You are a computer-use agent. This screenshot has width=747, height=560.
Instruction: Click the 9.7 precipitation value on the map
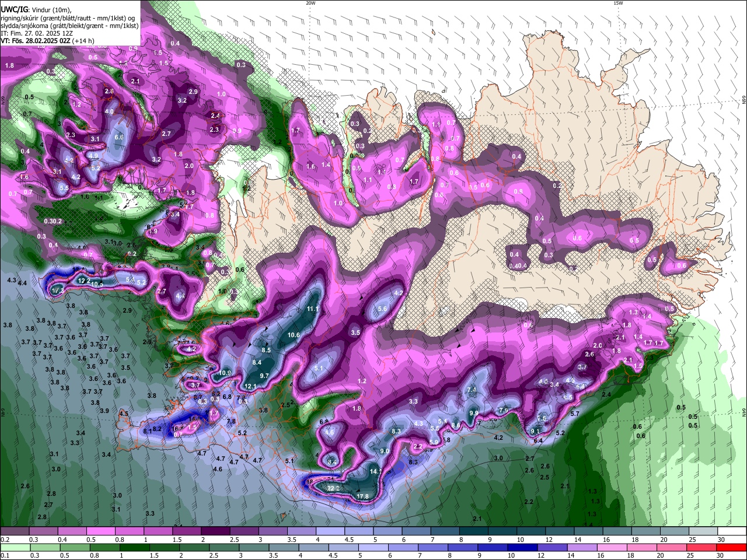click(x=264, y=376)
